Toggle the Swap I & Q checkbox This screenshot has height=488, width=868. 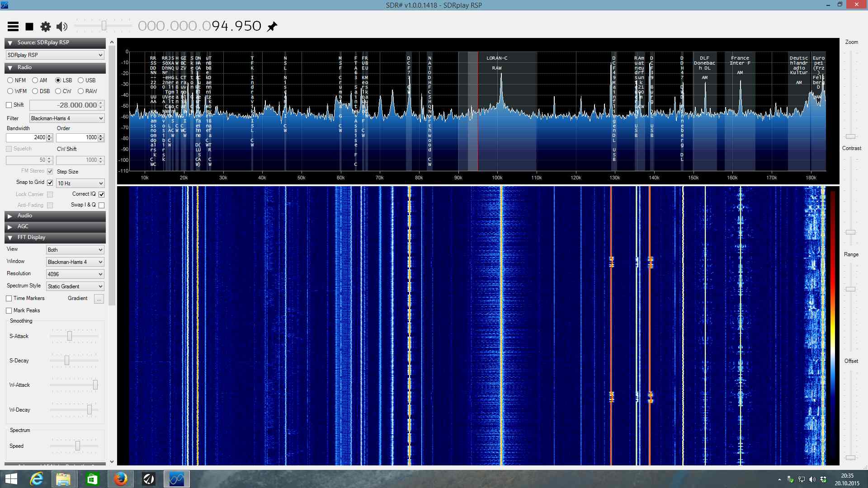[x=102, y=205]
